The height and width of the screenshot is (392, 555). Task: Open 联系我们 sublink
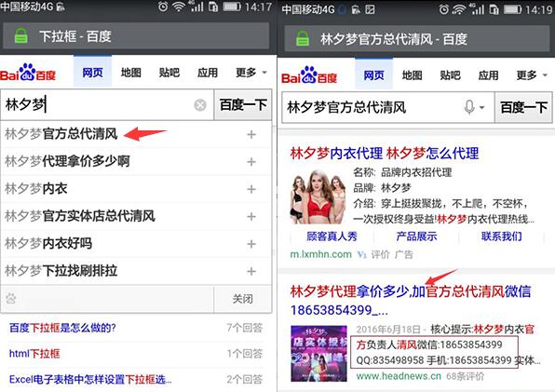[x=502, y=237]
